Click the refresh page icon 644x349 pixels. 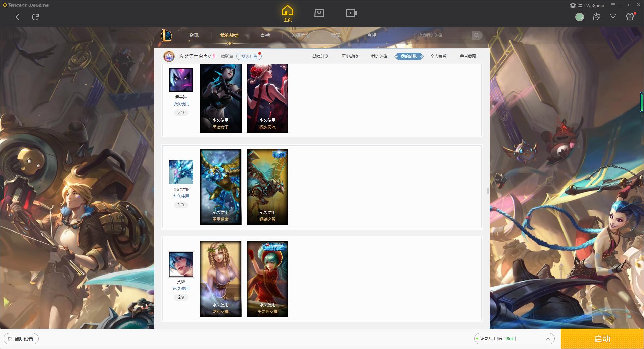coord(35,17)
